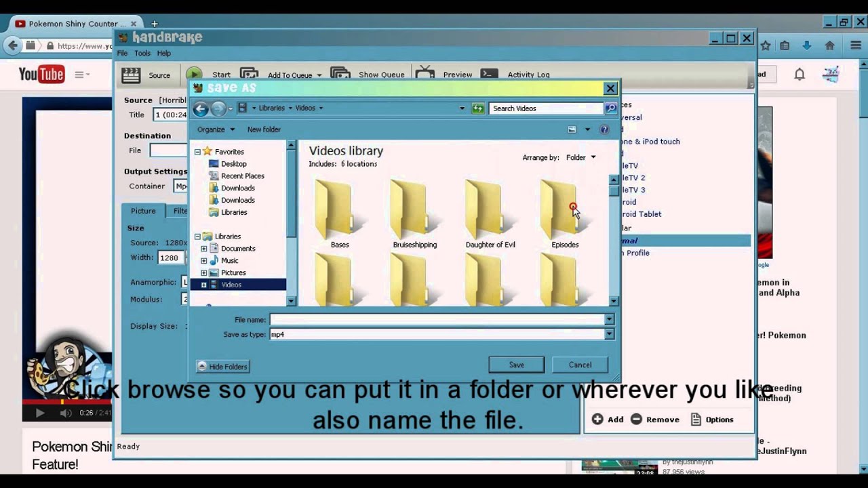868x488 pixels.
Task: Collapse the Favorites tree group
Action: click(x=197, y=152)
